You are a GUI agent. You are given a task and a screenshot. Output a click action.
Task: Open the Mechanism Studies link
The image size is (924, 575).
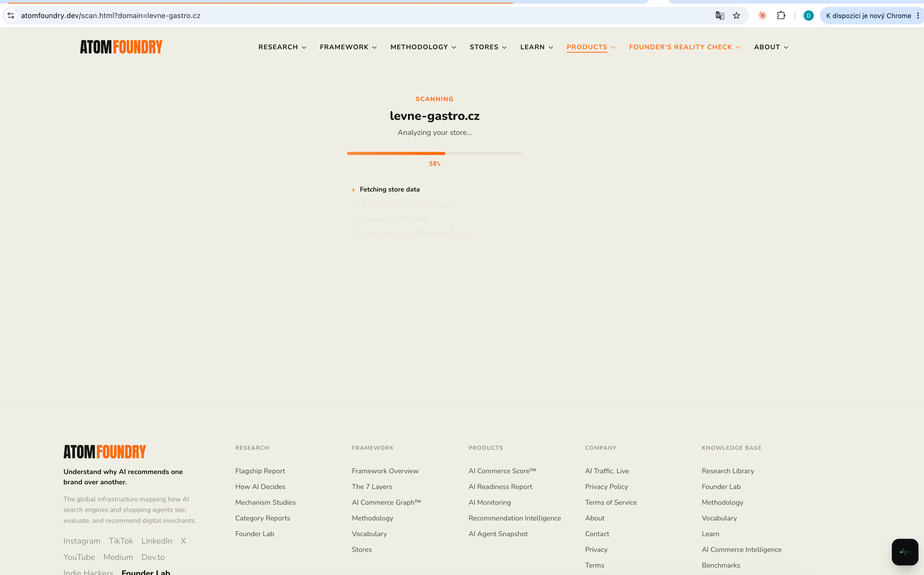point(265,502)
